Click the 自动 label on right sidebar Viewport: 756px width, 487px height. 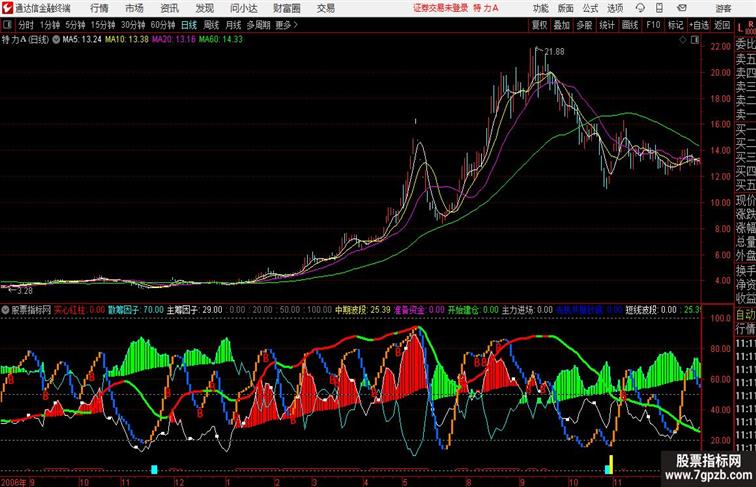[745, 315]
